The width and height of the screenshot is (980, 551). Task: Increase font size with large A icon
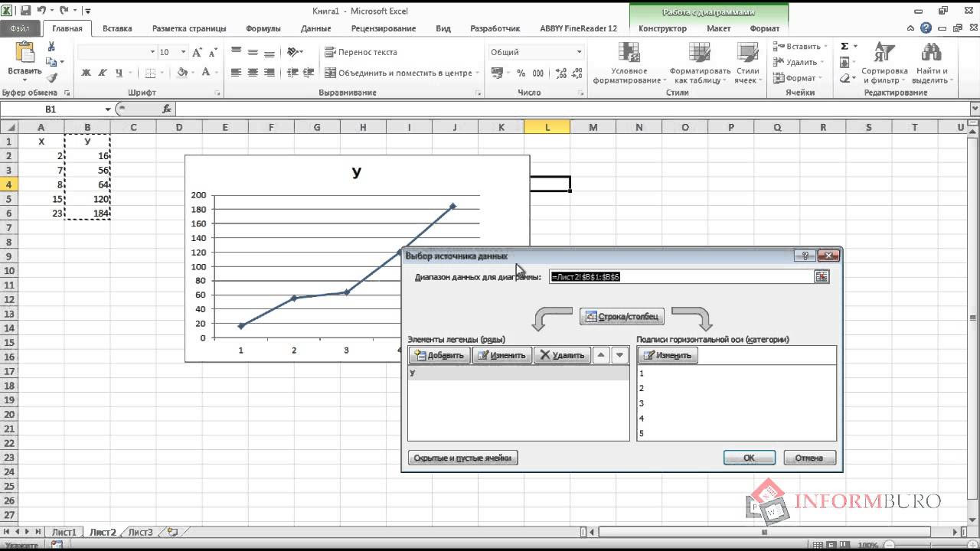point(198,52)
